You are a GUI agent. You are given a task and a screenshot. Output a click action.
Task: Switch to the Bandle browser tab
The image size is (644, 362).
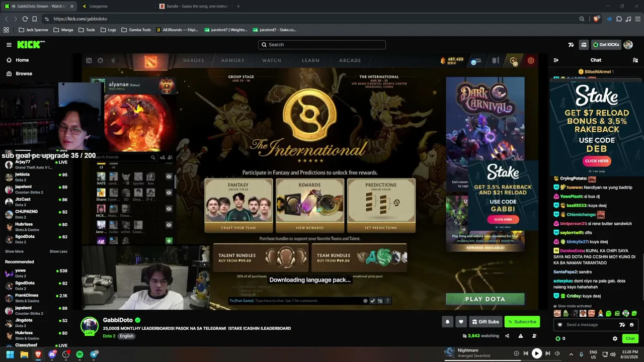coord(194,6)
